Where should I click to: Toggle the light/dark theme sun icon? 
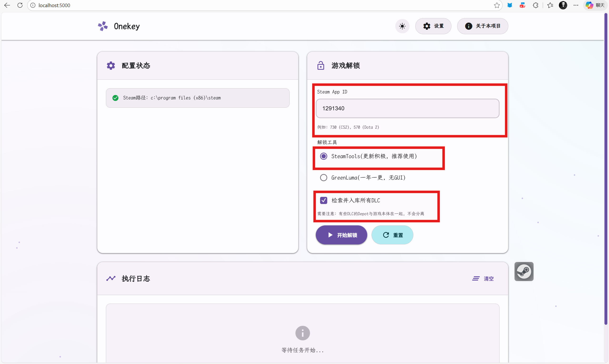tap(402, 26)
